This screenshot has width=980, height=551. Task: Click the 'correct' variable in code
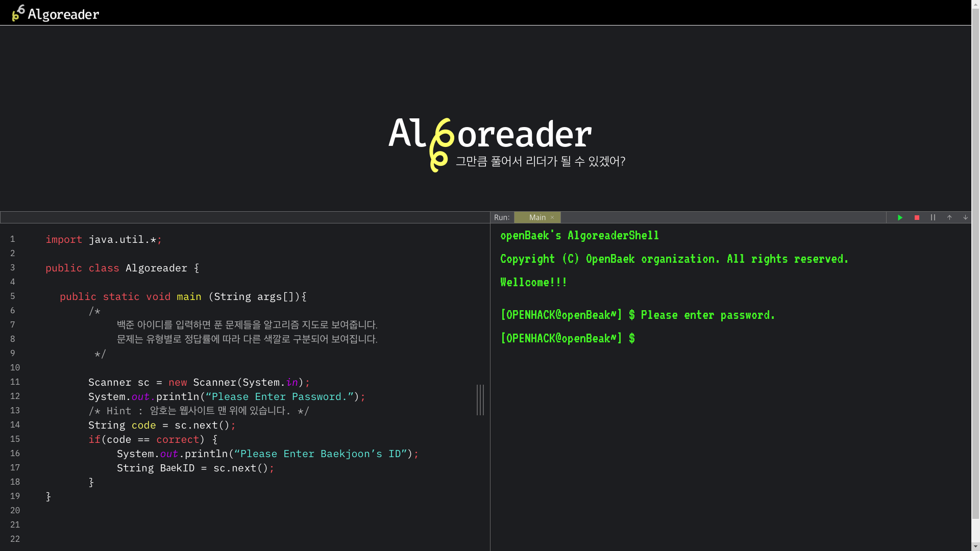point(178,439)
